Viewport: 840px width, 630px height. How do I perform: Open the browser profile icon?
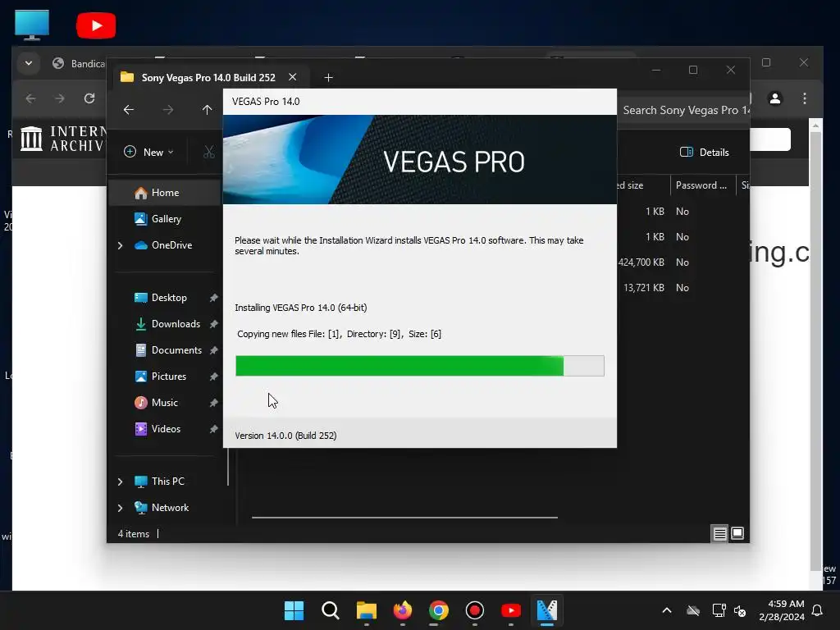[775, 98]
